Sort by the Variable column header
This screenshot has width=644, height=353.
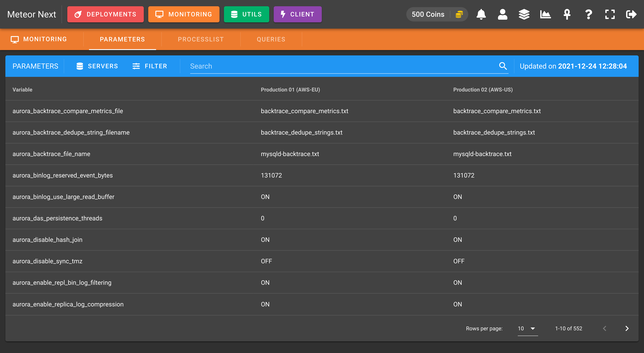tap(22, 89)
